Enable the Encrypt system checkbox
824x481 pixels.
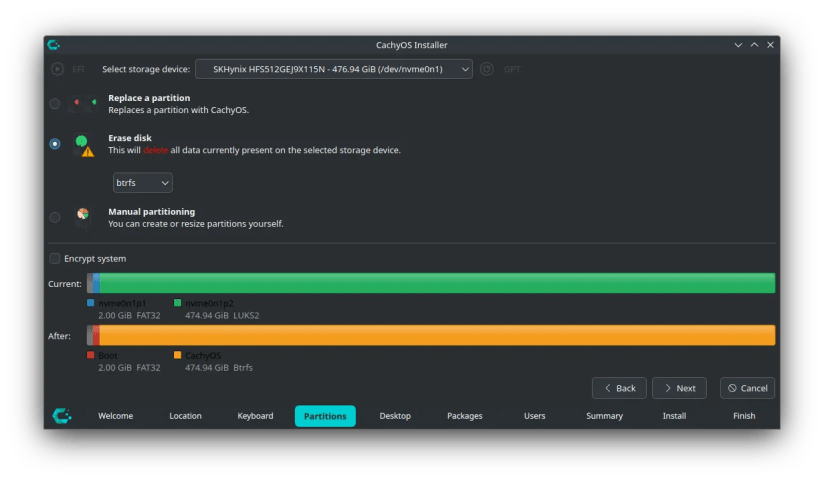pos(55,258)
